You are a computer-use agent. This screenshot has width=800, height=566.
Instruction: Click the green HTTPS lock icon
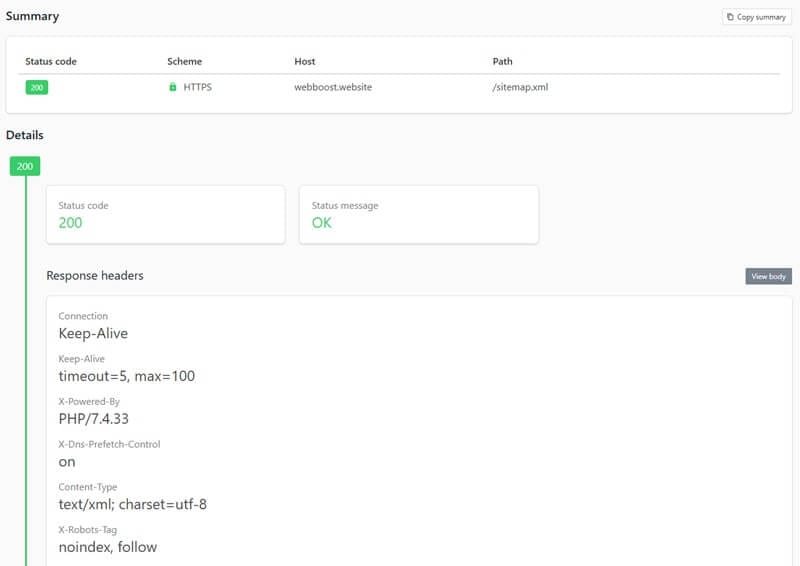click(172, 87)
